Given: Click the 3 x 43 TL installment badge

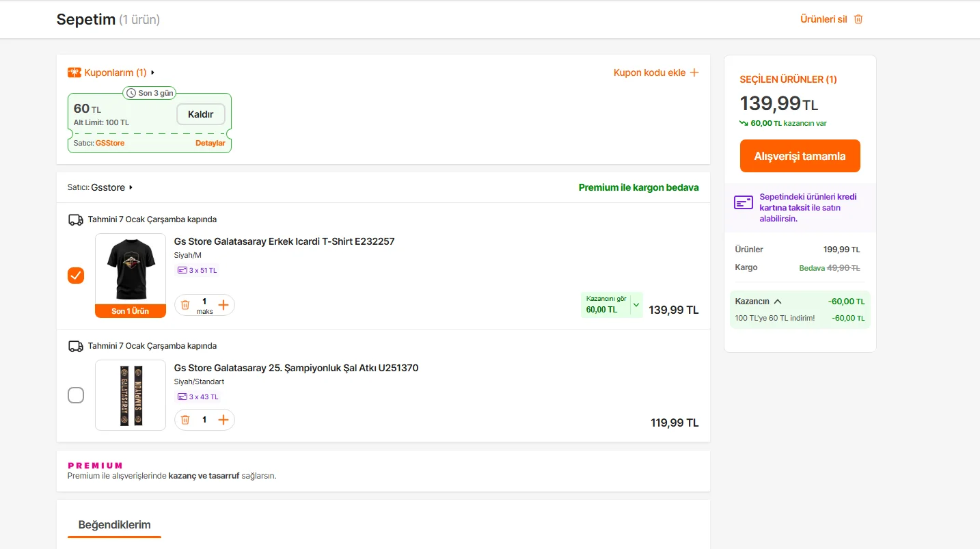Looking at the screenshot, I should tap(198, 397).
